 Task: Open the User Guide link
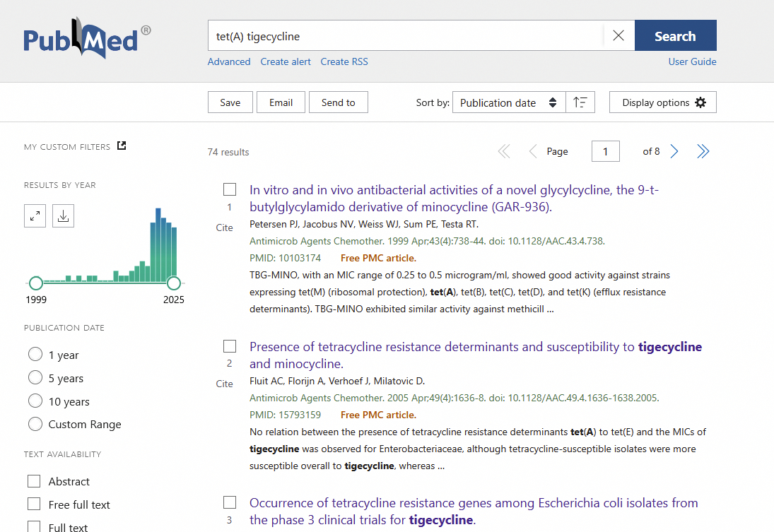click(692, 61)
